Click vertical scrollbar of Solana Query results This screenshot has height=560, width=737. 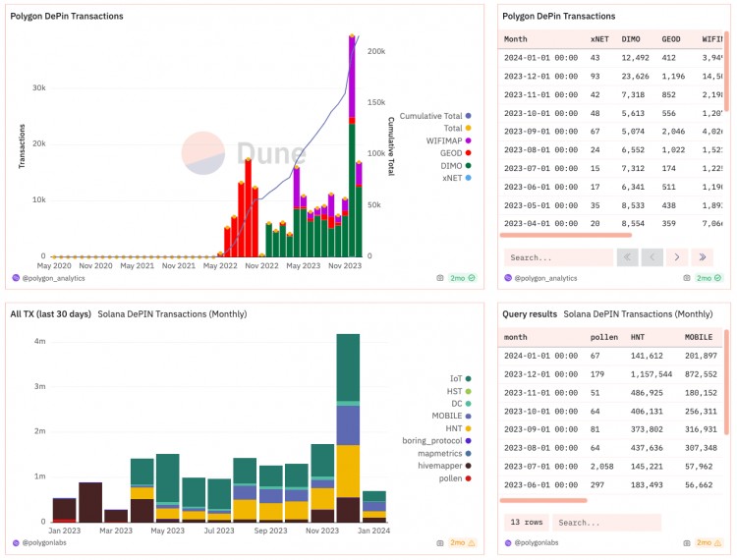click(726, 383)
